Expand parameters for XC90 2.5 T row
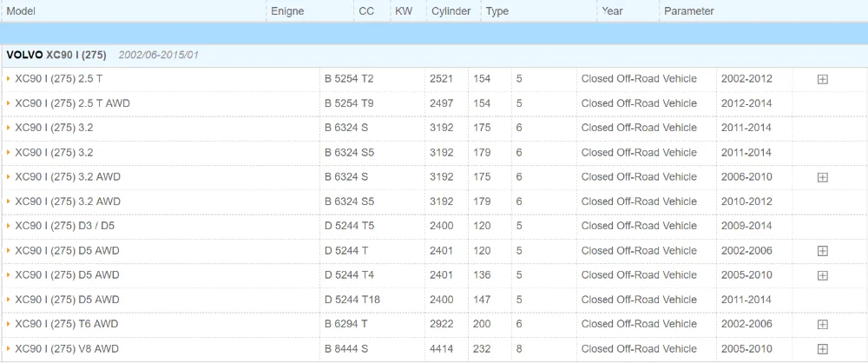The width and height of the screenshot is (868, 363). pyautogui.click(x=823, y=79)
